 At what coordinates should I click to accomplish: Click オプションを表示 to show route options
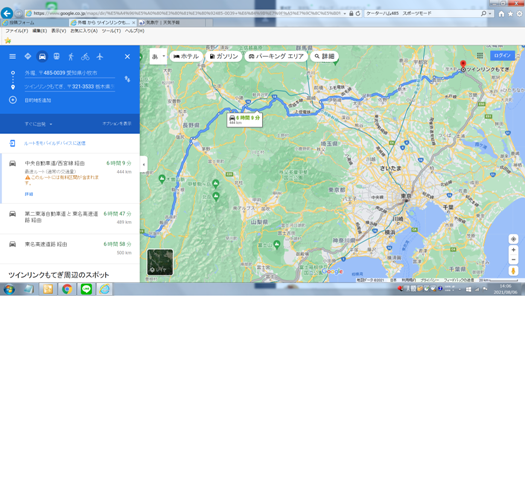point(117,124)
